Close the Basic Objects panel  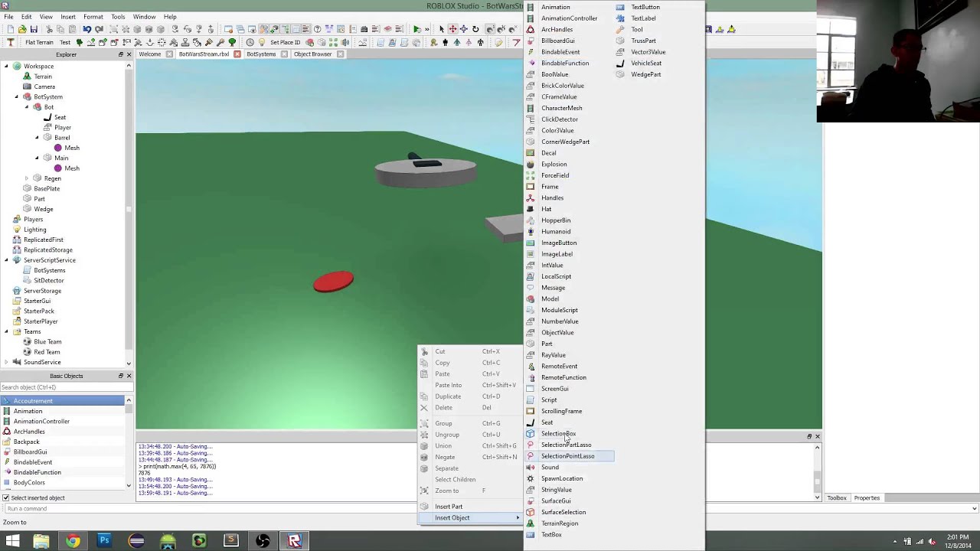(x=129, y=376)
